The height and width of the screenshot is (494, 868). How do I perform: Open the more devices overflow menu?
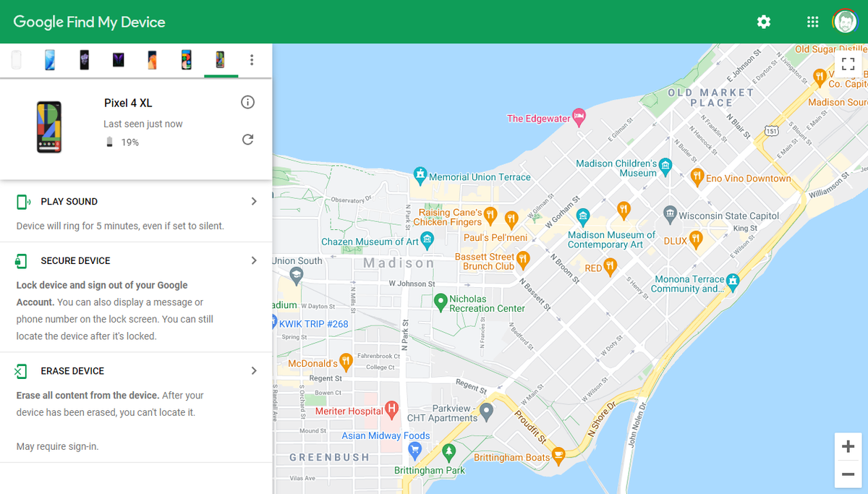click(252, 60)
